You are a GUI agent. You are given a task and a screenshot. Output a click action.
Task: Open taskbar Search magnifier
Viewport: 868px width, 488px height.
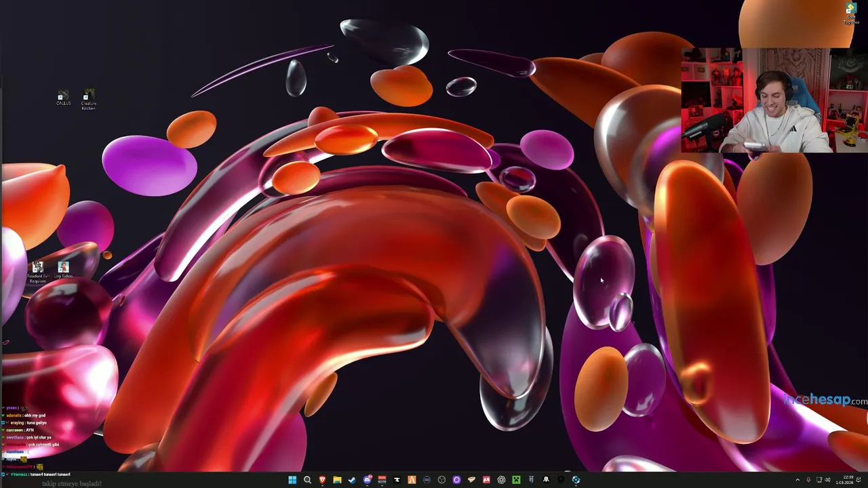(x=307, y=480)
